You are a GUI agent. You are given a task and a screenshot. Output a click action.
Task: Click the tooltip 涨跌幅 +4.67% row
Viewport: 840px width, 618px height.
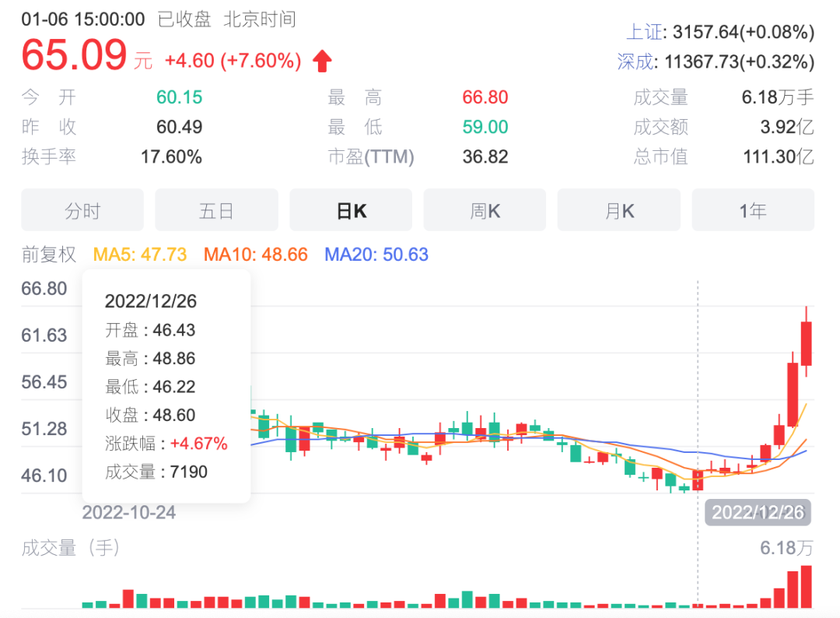pos(166,444)
